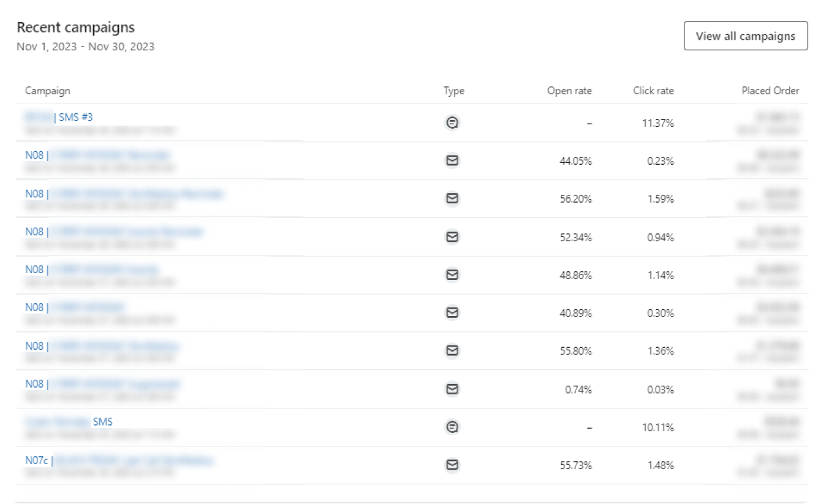
Task: Click email icon in 56.20% open rate row
Action: point(452,198)
